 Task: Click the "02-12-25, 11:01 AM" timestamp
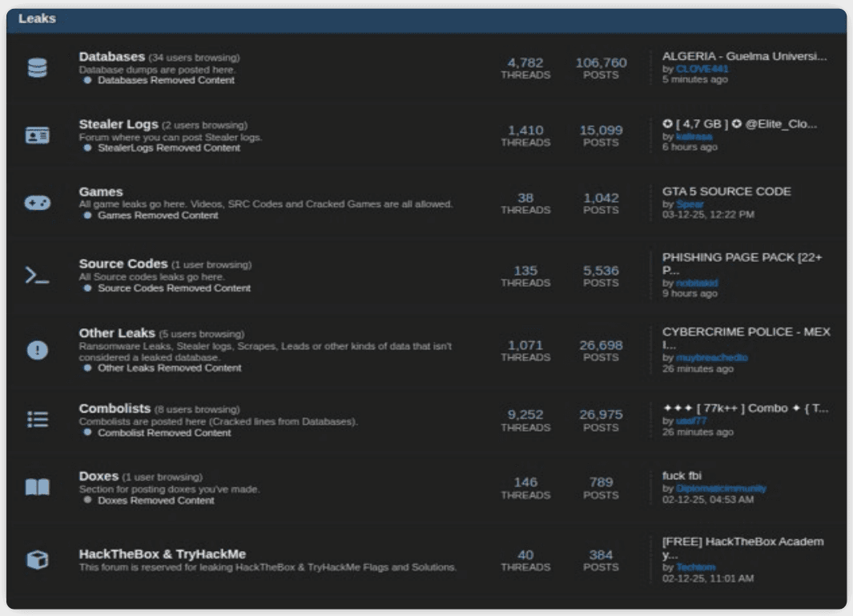point(708,578)
